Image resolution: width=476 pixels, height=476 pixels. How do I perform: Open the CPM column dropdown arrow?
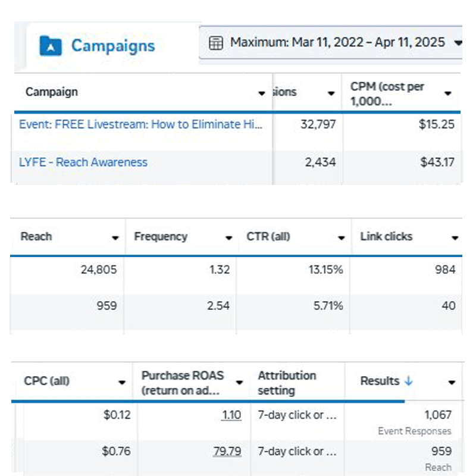tap(448, 93)
